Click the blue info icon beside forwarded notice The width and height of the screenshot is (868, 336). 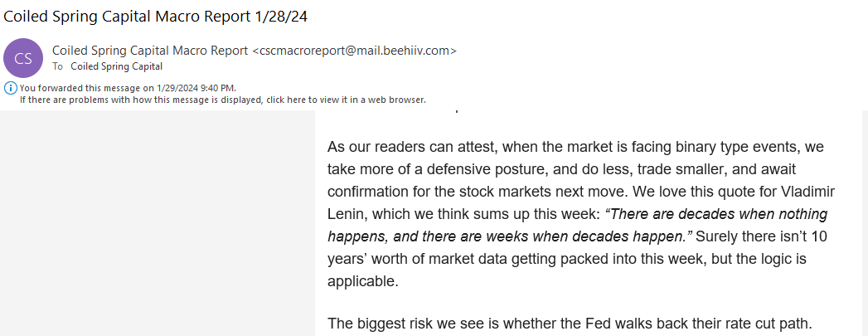tap(11, 88)
